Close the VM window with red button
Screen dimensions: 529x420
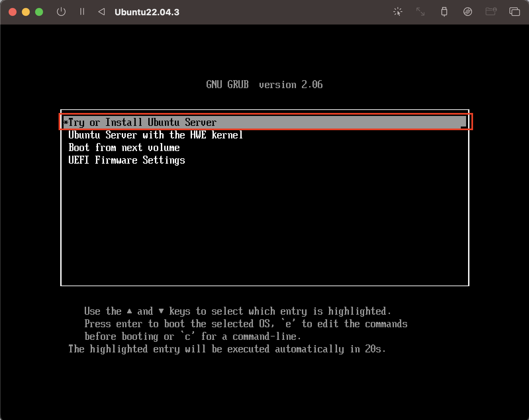click(13, 12)
